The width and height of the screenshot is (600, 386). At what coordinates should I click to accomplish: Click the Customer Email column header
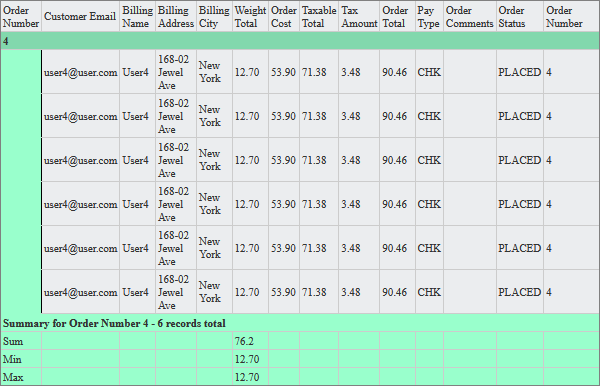[x=80, y=16]
